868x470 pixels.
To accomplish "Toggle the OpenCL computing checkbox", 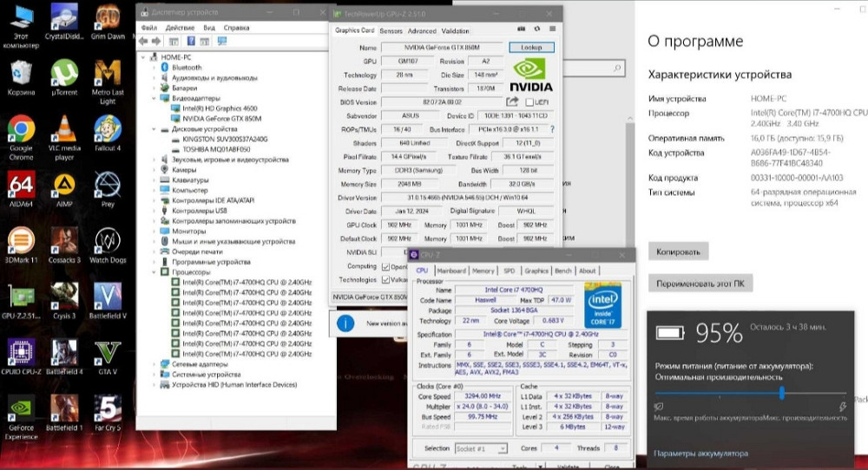I will point(386,266).
